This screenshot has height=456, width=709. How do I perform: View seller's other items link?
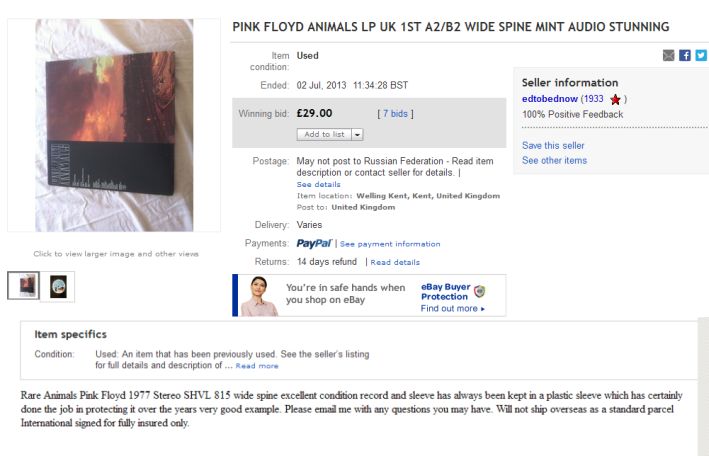pos(554,160)
